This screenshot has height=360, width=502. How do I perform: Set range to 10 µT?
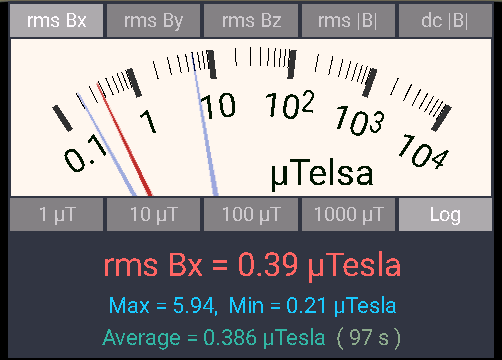point(153,214)
